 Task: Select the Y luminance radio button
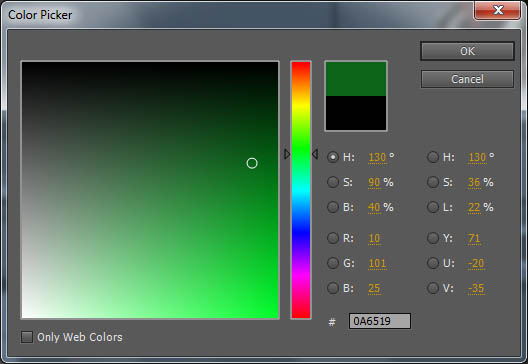(433, 238)
